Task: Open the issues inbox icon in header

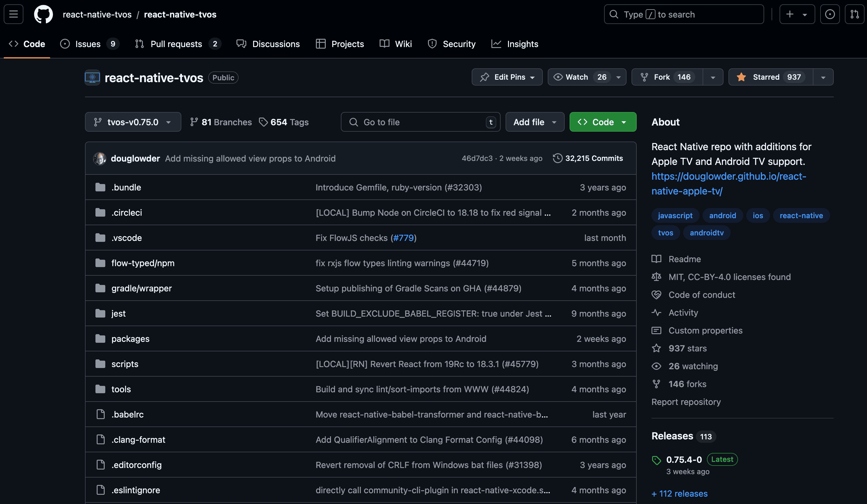Action: 829,14
